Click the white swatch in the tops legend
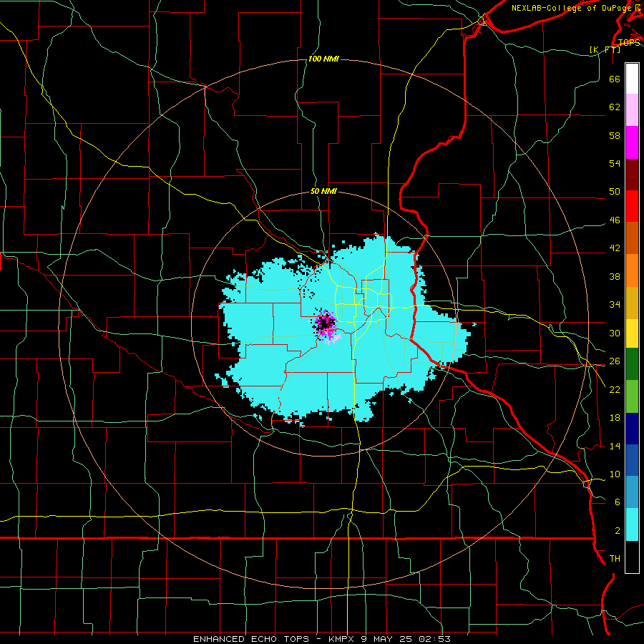The image size is (644, 644). coord(632,79)
